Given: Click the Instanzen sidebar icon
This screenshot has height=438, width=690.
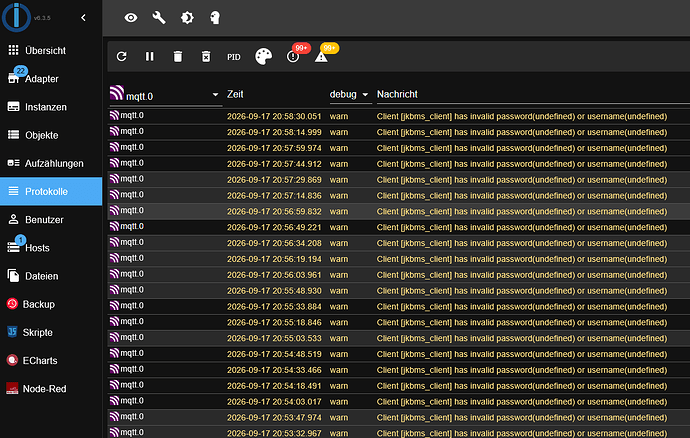Looking at the screenshot, I should click(14, 107).
